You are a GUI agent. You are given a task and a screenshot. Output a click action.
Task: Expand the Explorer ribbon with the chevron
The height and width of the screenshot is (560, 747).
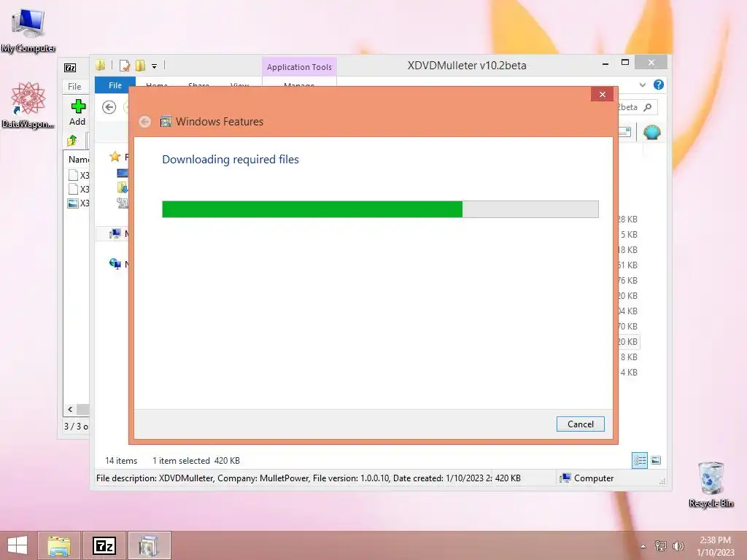pyautogui.click(x=643, y=85)
